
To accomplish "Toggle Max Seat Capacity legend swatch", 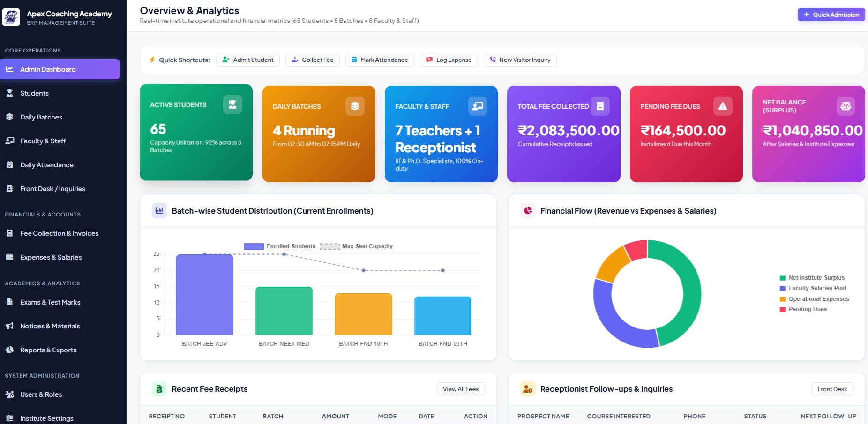I will pos(330,246).
